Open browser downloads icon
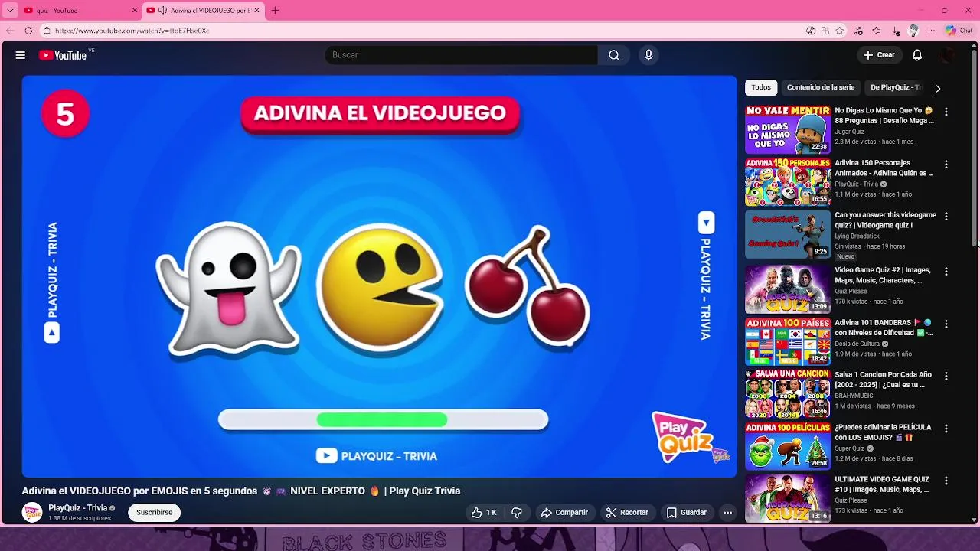The width and height of the screenshot is (980, 551). click(896, 31)
